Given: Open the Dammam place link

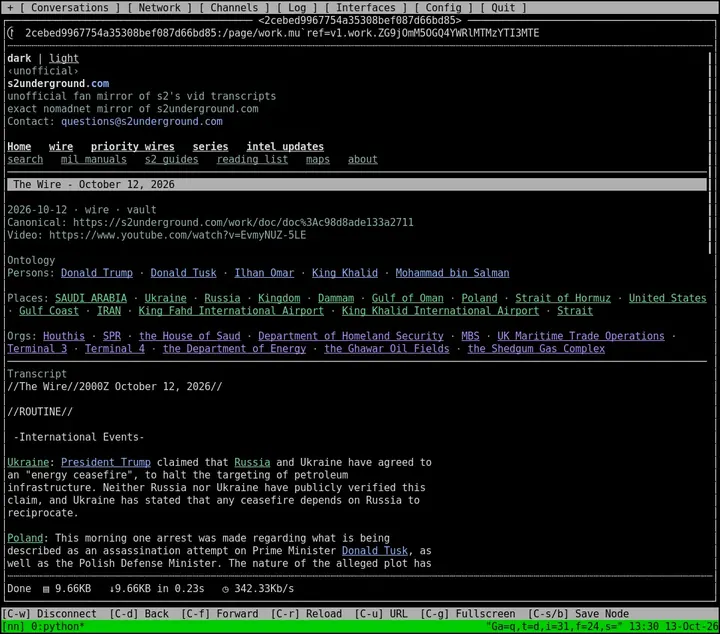Looking at the screenshot, I should click(x=336, y=298).
